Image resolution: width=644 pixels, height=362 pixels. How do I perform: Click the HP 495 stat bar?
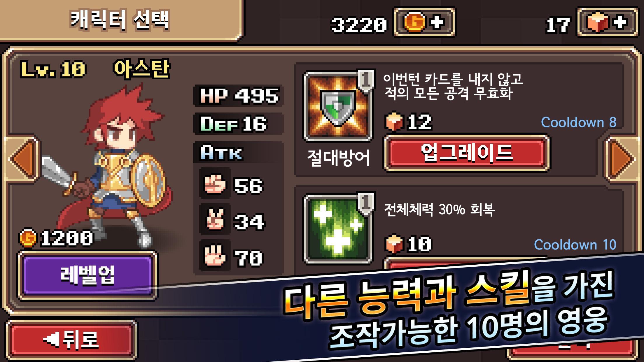point(238,96)
